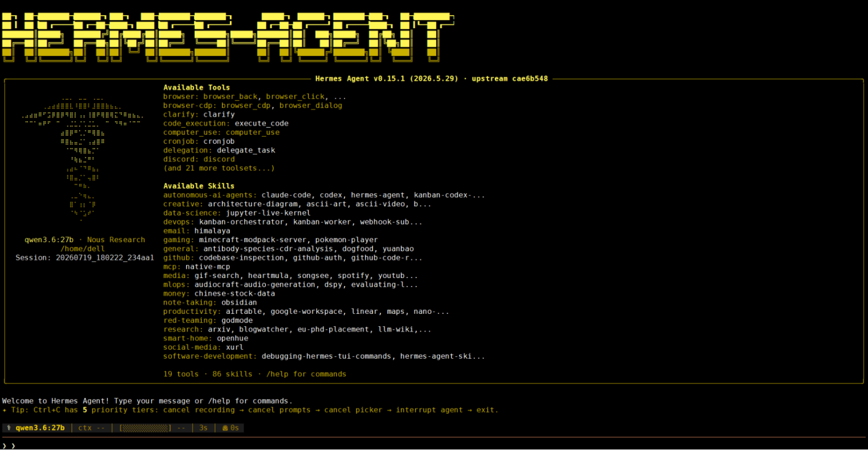
Task: Click the HERMES-AGENT banner logo
Action: [228, 37]
